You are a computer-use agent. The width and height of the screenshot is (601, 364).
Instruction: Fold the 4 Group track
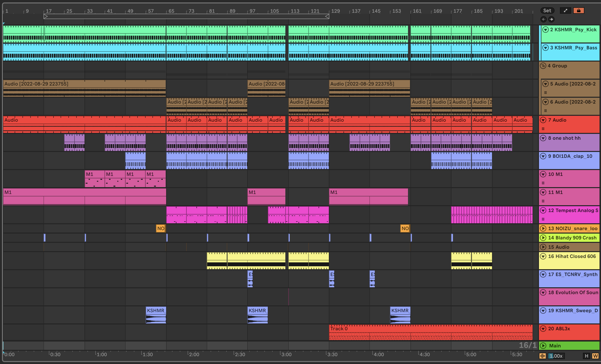pyautogui.click(x=543, y=66)
